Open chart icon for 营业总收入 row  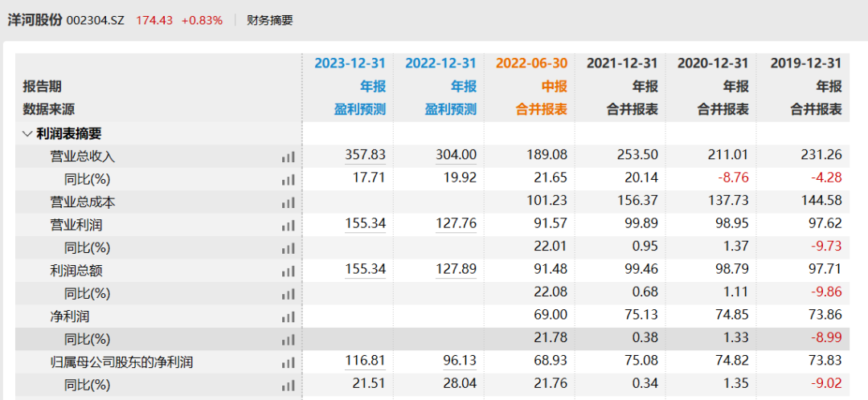(288, 157)
